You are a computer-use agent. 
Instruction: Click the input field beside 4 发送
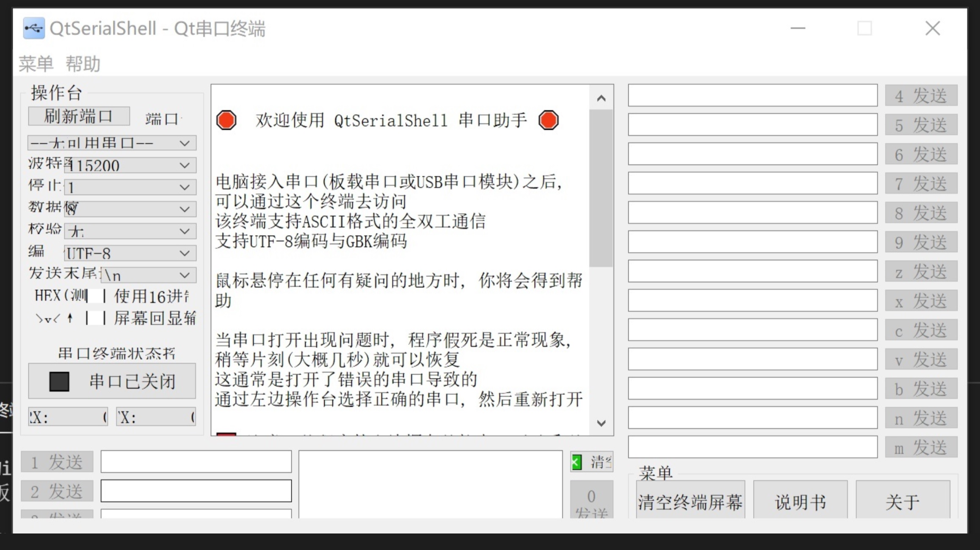[x=752, y=95]
